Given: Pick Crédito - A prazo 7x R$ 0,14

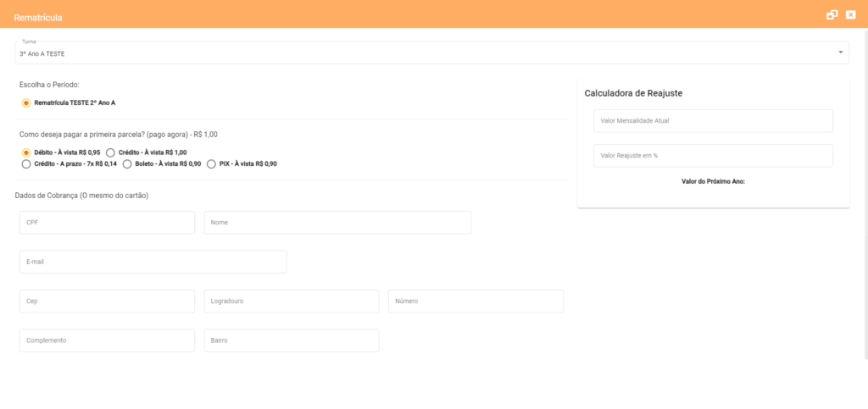Looking at the screenshot, I should tap(26, 164).
